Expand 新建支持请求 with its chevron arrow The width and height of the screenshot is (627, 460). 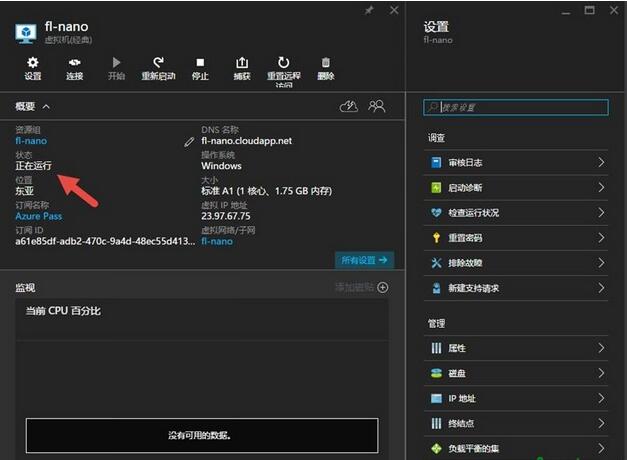coord(601,288)
